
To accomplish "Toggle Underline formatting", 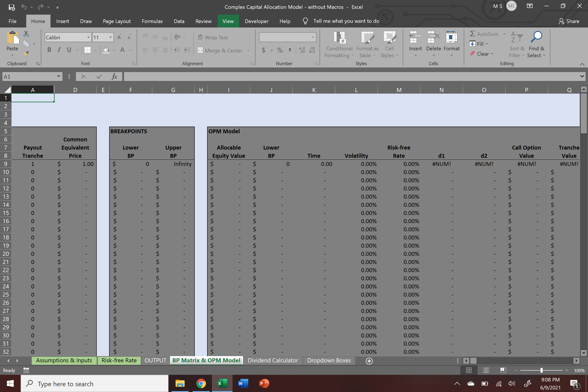I will [x=69, y=50].
